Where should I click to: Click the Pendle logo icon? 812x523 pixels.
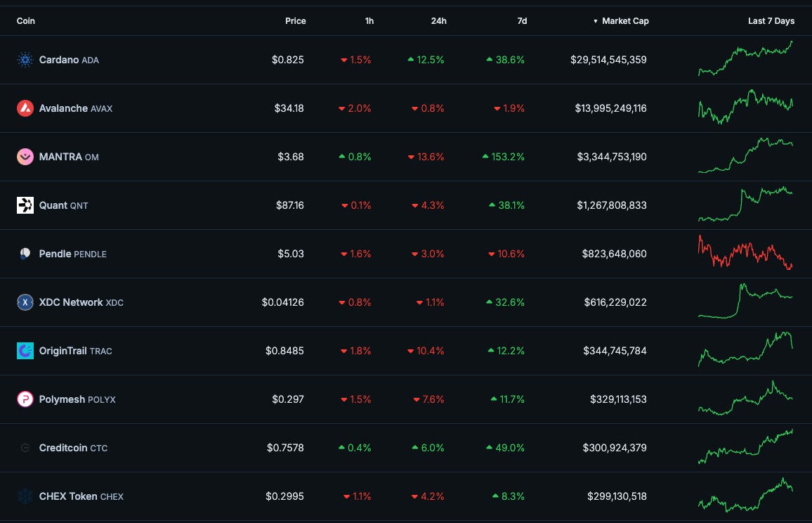click(x=25, y=254)
